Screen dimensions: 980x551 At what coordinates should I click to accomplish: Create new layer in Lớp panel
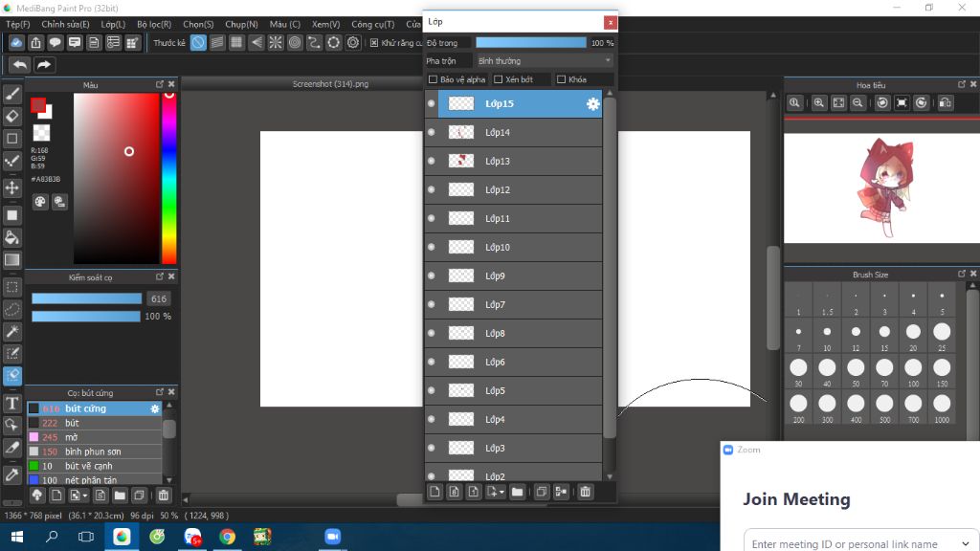coord(435,492)
